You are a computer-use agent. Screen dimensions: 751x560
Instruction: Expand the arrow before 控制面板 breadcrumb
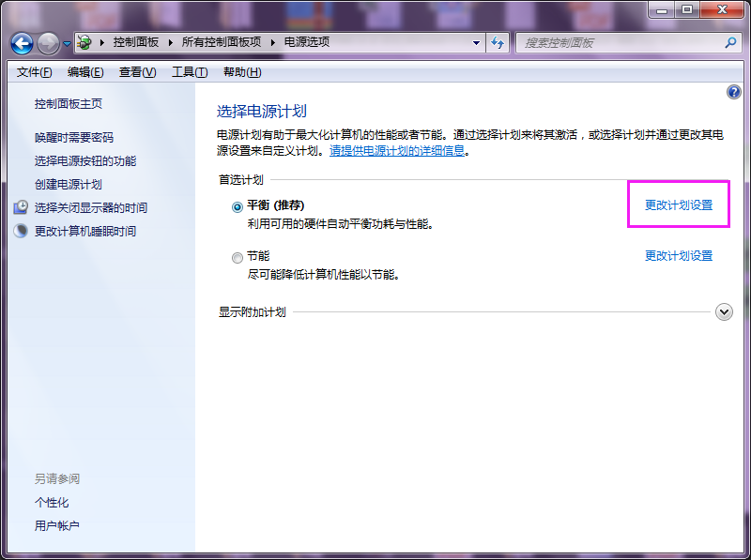pos(102,42)
